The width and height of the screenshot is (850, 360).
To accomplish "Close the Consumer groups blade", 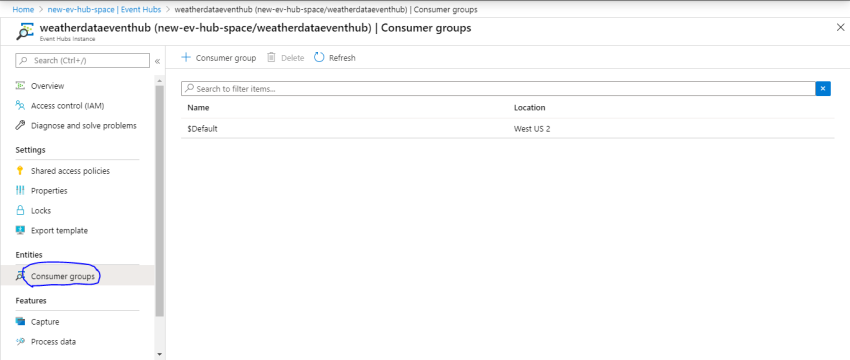I will [x=840, y=28].
